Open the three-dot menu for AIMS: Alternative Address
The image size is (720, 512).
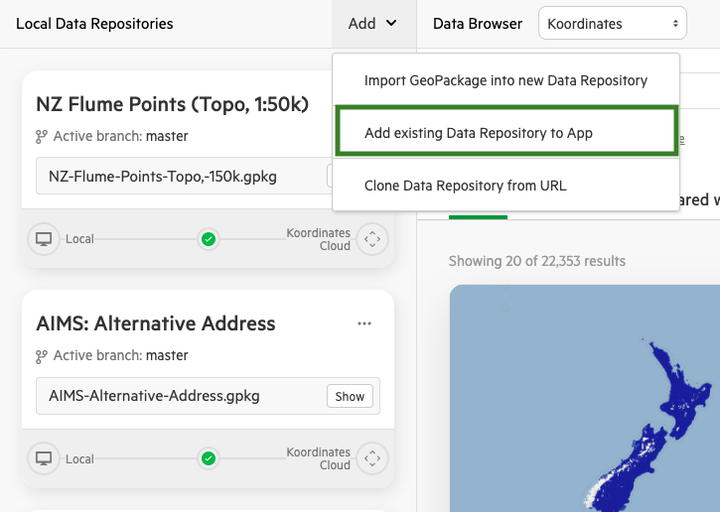click(364, 324)
